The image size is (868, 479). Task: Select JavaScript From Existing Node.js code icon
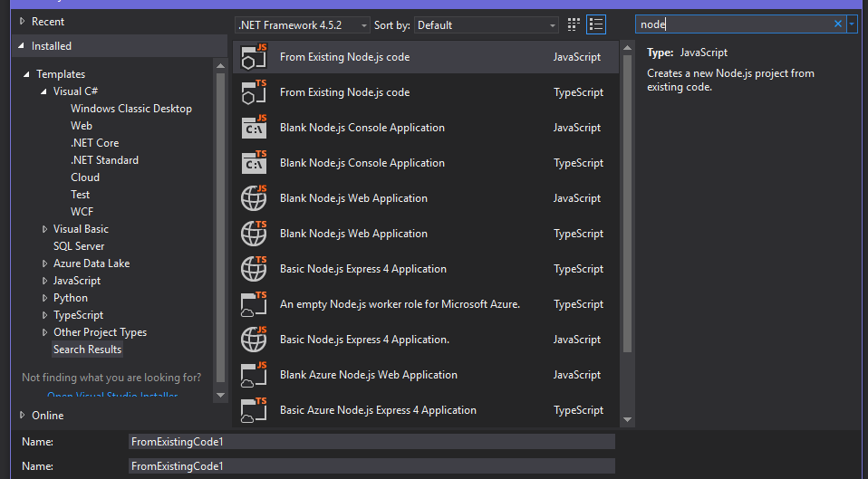coord(254,56)
